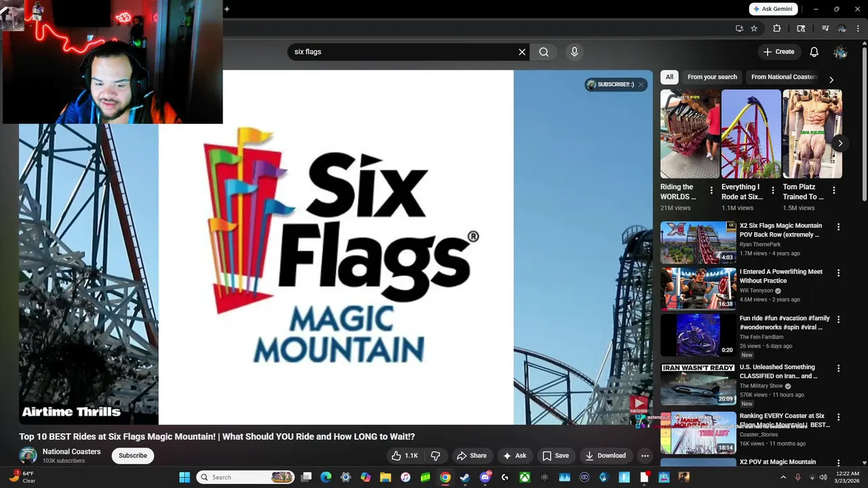Open the Ranking EVERY Coaster thumbnail

click(698, 432)
